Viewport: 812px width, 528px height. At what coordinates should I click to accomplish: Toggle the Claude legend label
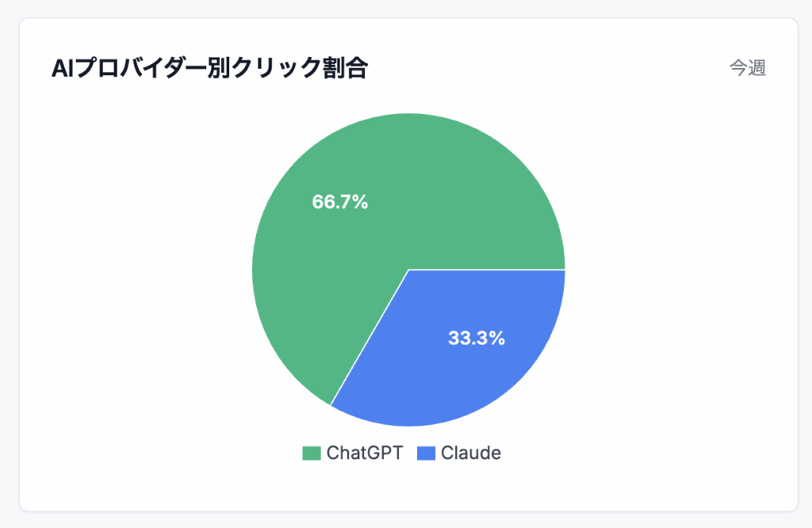click(471, 453)
